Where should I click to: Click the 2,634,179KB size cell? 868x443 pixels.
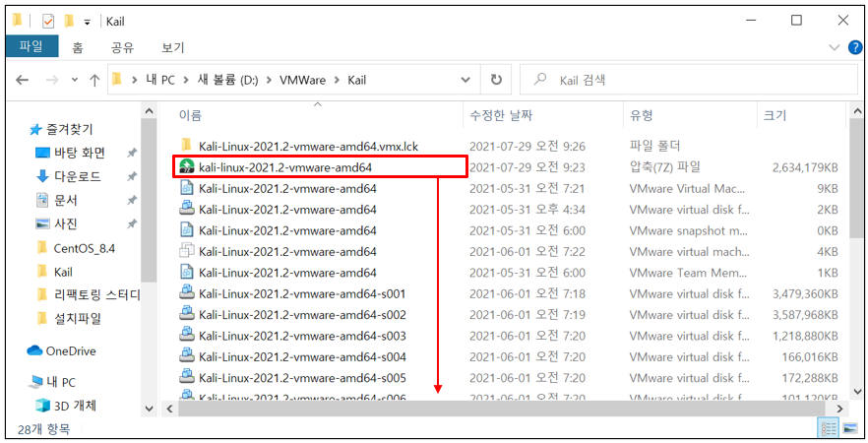(x=805, y=167)
